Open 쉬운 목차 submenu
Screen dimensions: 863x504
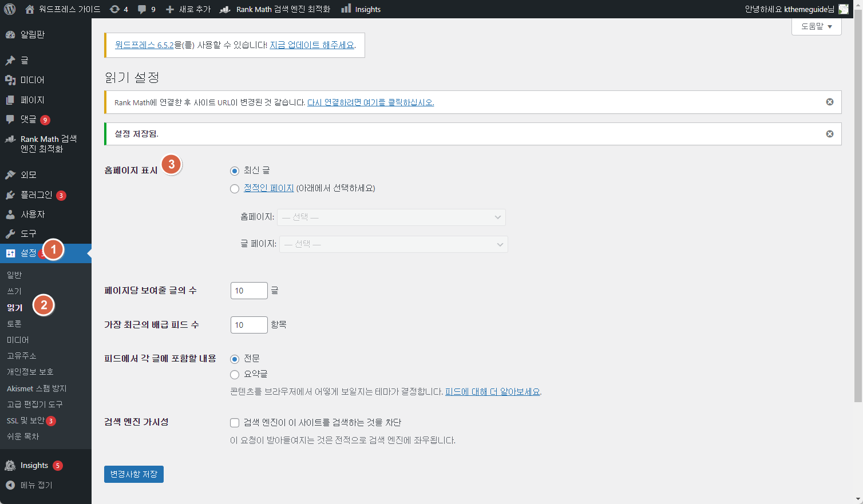point(23,436)
